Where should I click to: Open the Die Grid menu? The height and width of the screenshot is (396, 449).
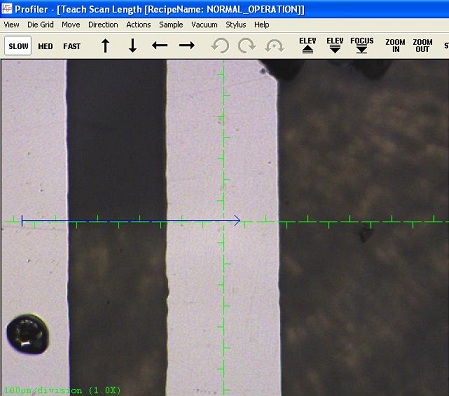pos(40,25)
